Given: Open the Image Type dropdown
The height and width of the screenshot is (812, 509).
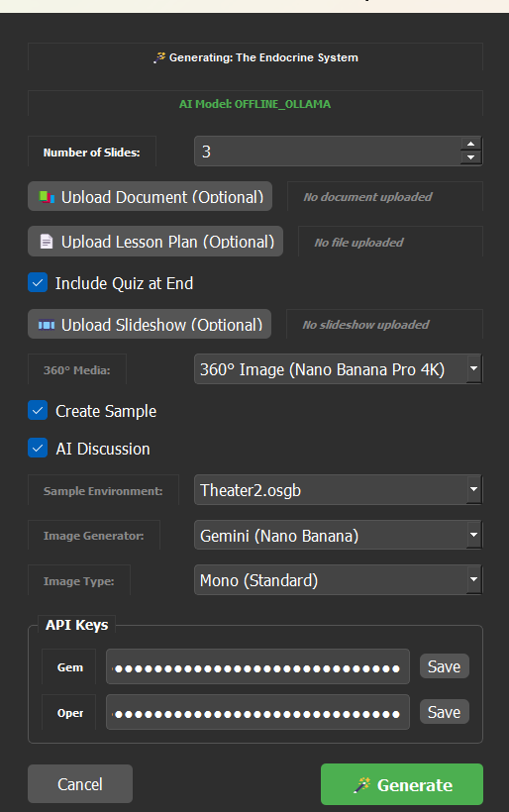Looking at the screenshot, I should click(x=338, y=580).
